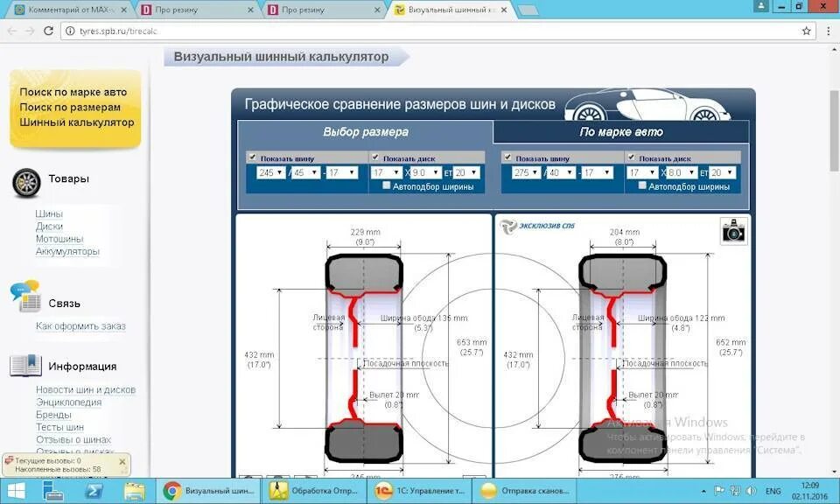Open Как оформить заказ link

(x=80, y=325)
